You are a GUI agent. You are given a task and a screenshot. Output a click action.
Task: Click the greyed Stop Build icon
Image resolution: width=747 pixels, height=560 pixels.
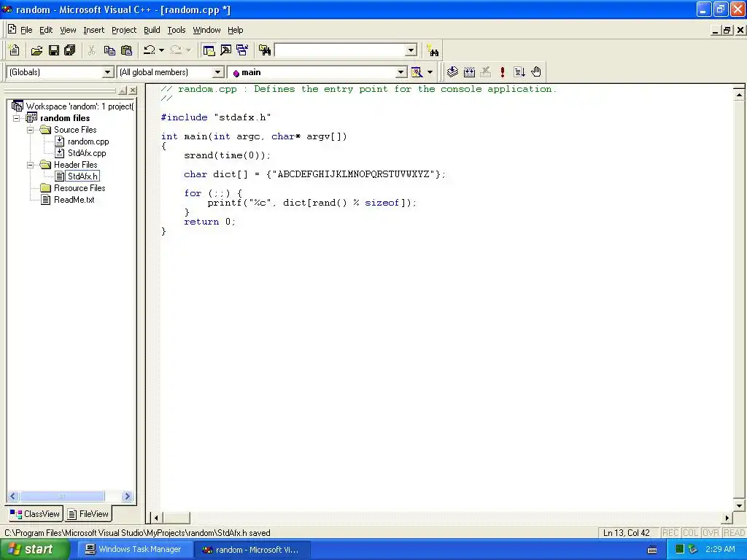[x=485, y=72]
